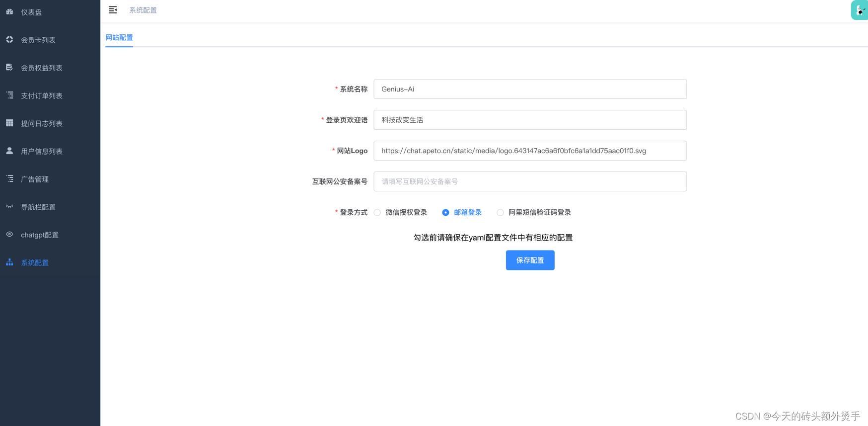Open 仪表盘 in the sidebar

tap(50, 12)
